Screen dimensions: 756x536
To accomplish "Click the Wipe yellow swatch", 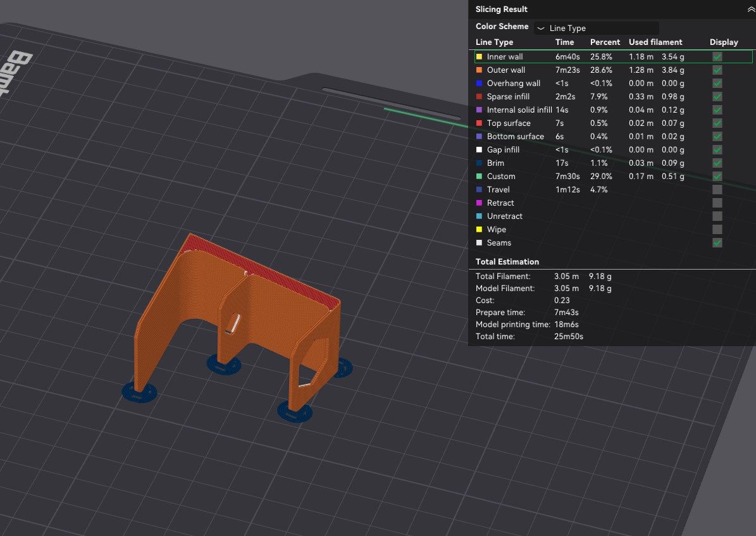I will click(480, 229).
